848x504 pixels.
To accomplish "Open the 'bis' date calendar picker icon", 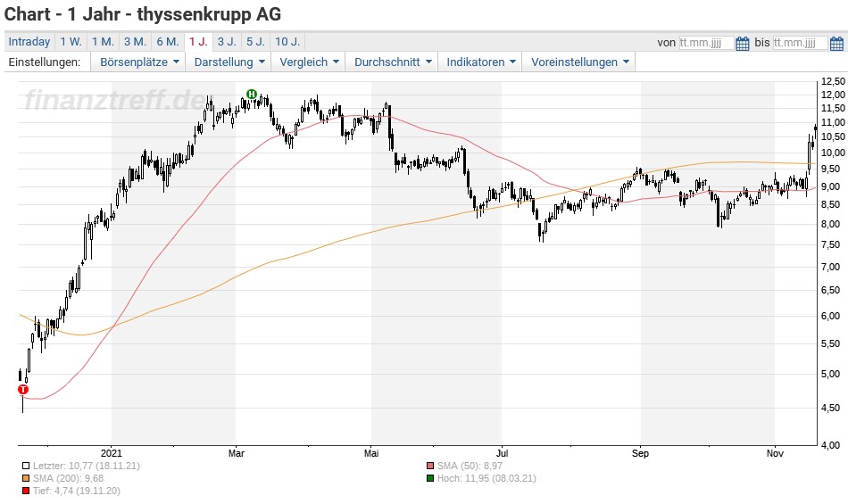I will (x=836, y=43).
